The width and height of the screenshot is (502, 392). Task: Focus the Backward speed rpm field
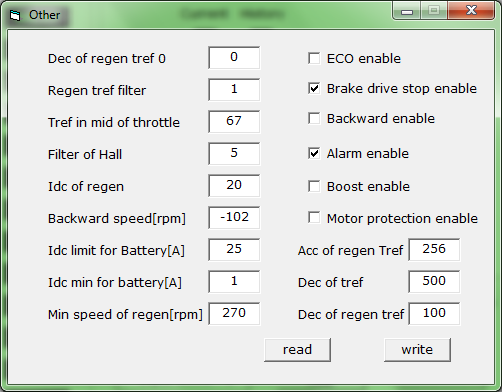(x=234, y=218)
